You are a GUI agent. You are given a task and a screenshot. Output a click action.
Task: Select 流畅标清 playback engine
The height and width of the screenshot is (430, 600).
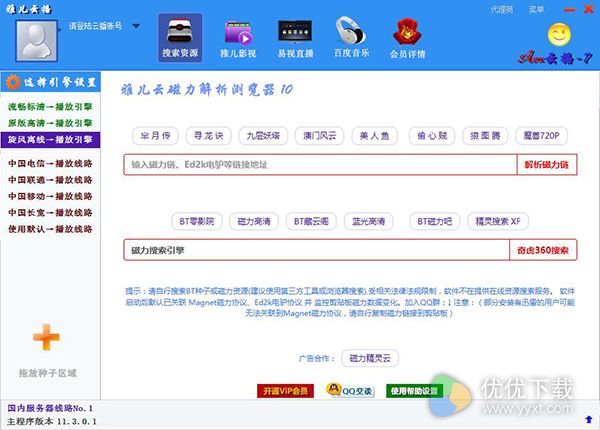[x=50, y=107]
